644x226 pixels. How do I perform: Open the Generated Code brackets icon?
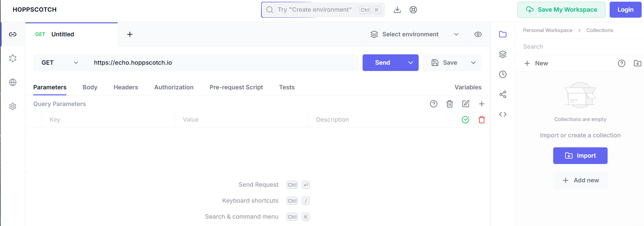pyautogui.click(x=503, y=114)
